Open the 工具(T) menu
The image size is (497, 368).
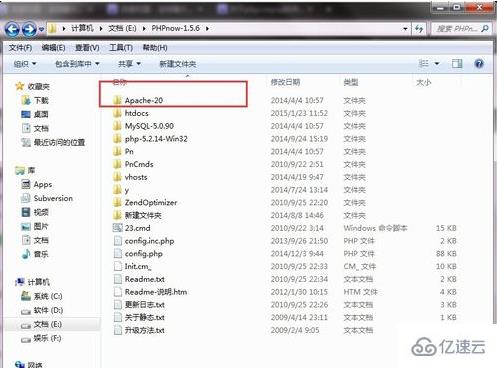(121, 48)
